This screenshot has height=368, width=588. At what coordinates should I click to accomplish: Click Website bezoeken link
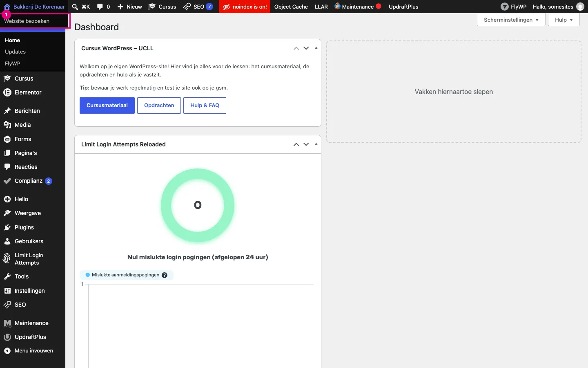coord(27,21)
